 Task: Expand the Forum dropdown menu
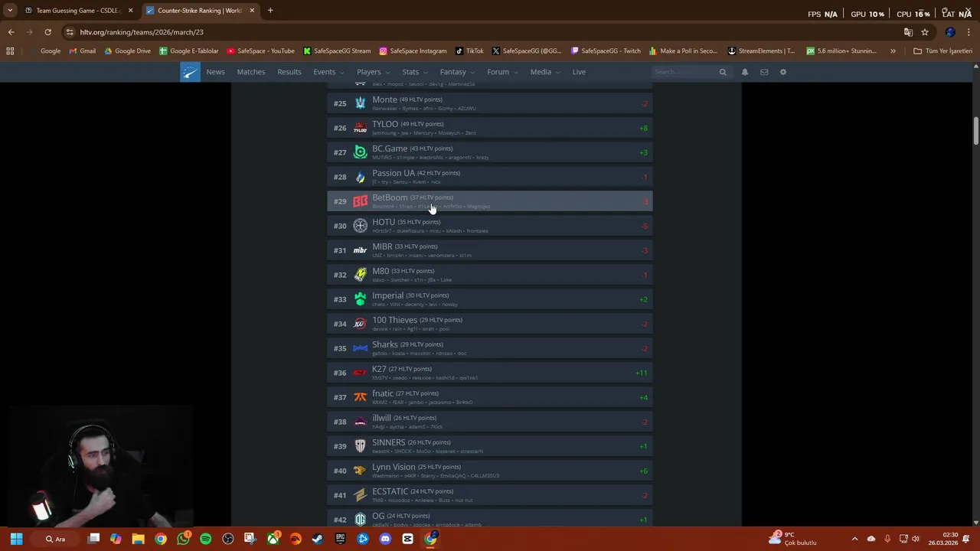click(x=502, y=72)
